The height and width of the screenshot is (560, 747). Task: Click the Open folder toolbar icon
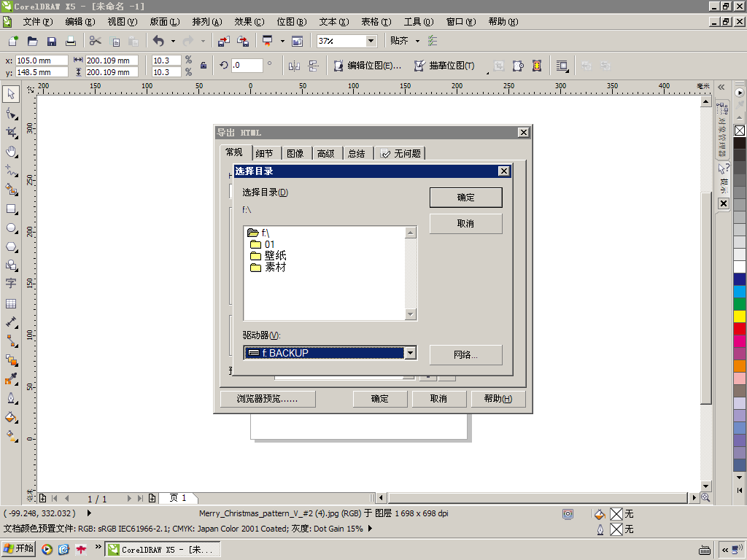point(32,41)
